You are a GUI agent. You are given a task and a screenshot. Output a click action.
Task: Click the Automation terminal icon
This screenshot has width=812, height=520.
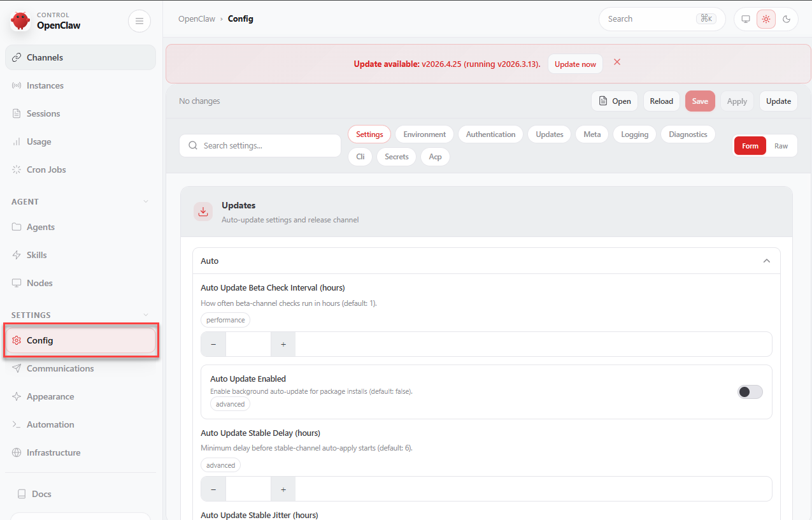[17, 424]
